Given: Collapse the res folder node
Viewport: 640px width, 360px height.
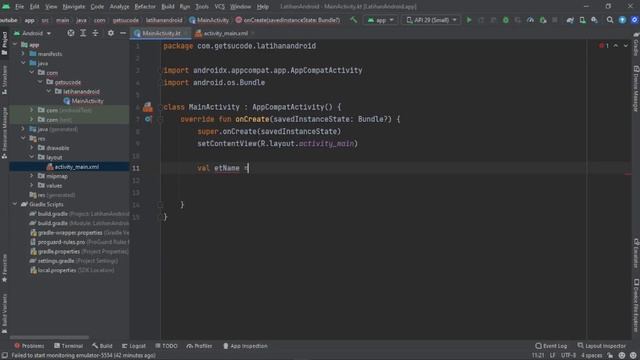Looking at the screenshot, I should [x=23, y=138].
